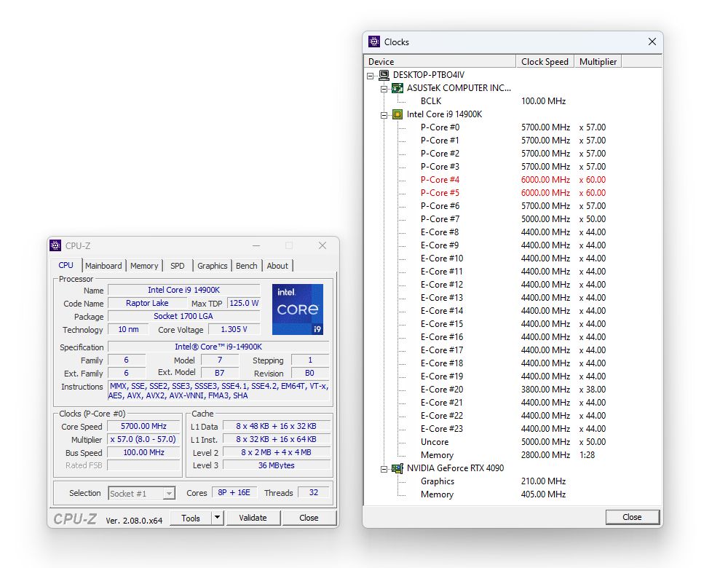Select the E-Core #23 row
The width and height of the screenshot is (728, 568).
click(513, 429)
